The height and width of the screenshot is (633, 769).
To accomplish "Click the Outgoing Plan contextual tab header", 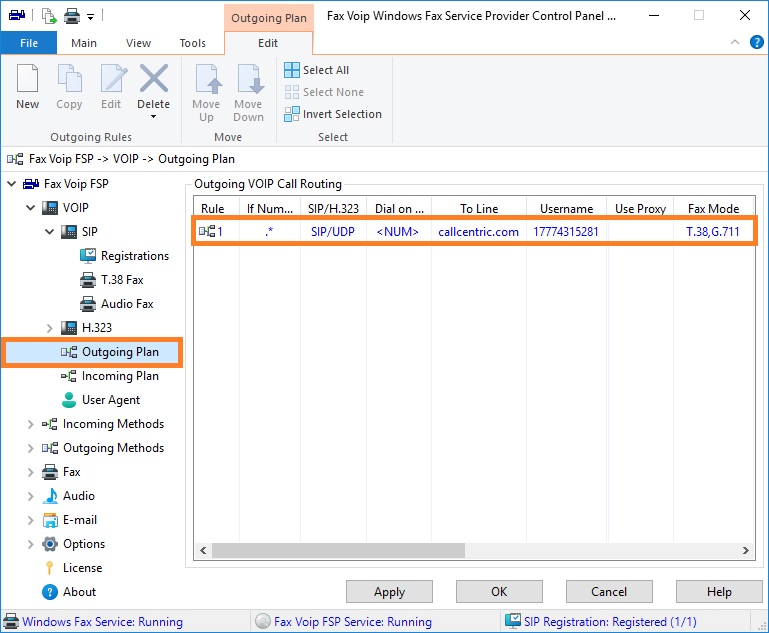I will point(269,18).
